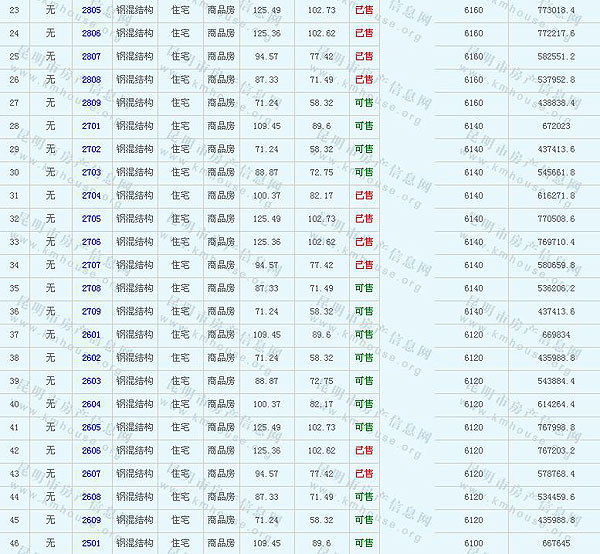Click room number 2806 link
This screenshot has height=554, width=600.
coord(91,33)
